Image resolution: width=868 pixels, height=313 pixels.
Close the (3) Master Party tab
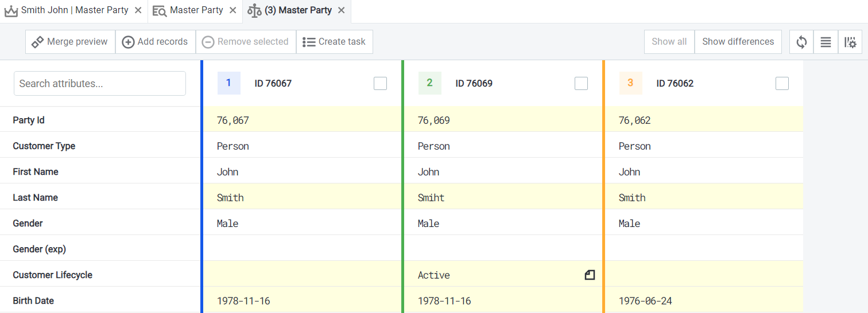point(342,10)
